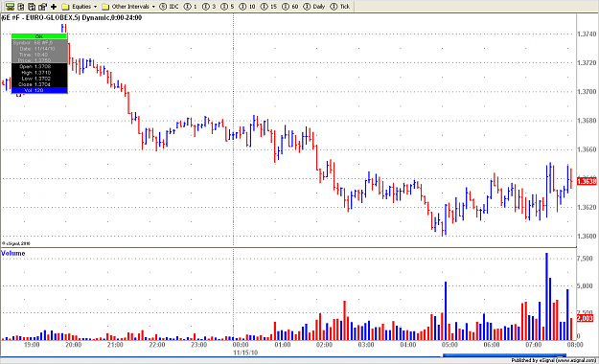Click the 1.3720 price axis label
Screen dimensions: 599x364
coord(587,62)
